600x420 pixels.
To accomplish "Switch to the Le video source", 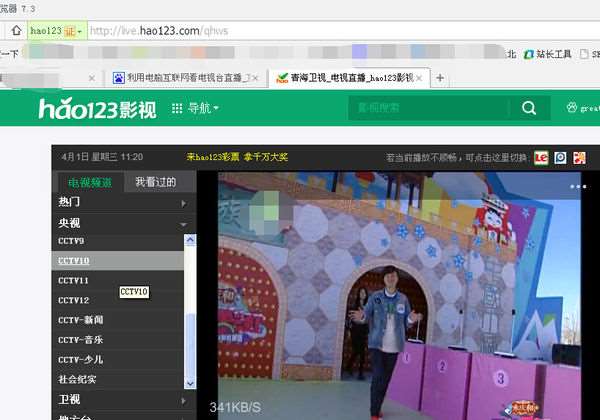I will point(541,158).
